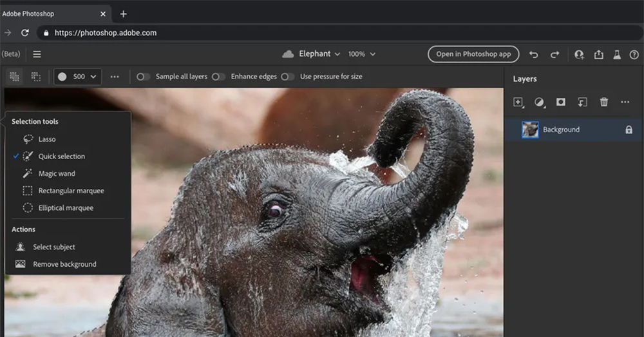Add a new layer in Layers panel

click(x=518, y=102)
